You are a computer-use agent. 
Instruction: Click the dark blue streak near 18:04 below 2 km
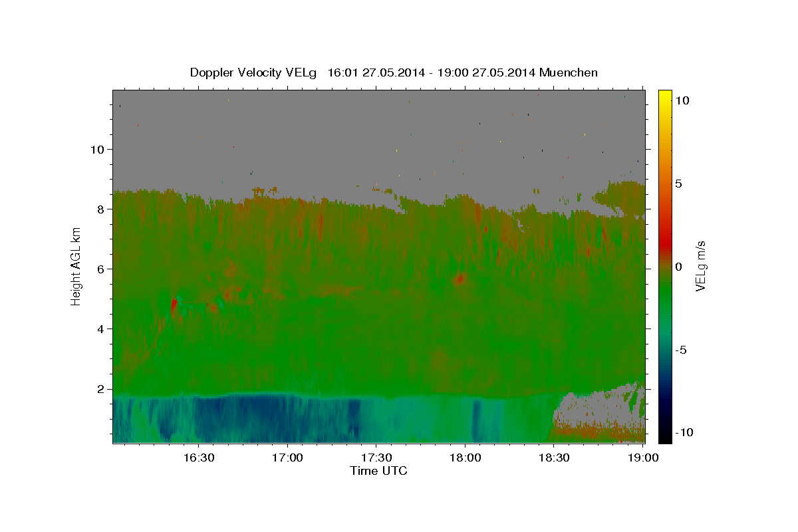(476, 421)
